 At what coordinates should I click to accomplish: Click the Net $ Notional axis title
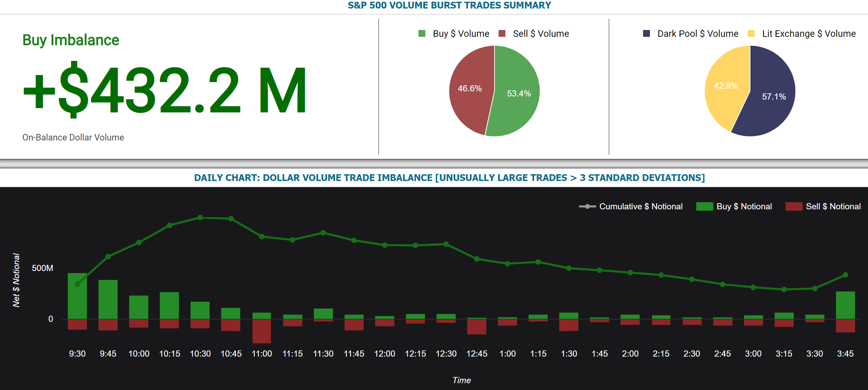16,280
